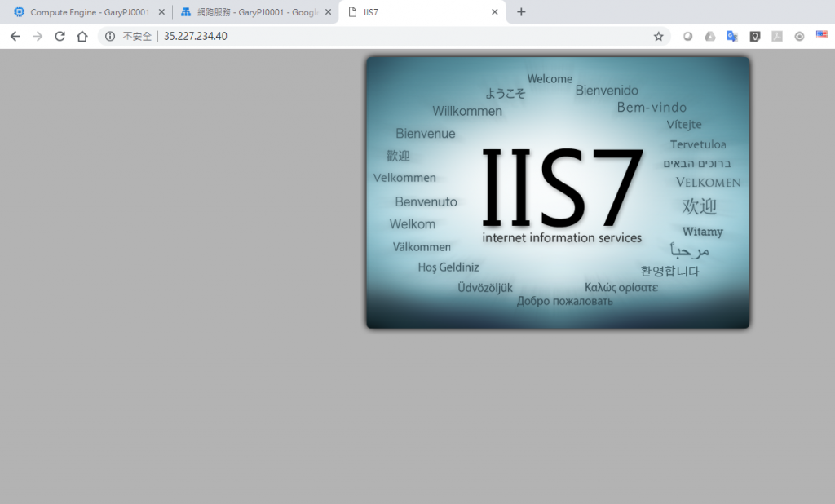The image size is (835, 504).
Task: Open a new browser tab
Action: [521, 11]
